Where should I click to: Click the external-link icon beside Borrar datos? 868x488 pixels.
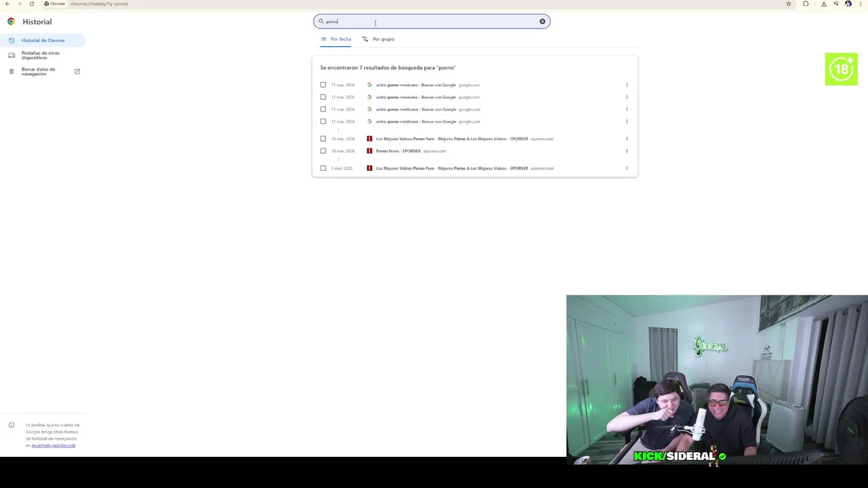[77, 71]
